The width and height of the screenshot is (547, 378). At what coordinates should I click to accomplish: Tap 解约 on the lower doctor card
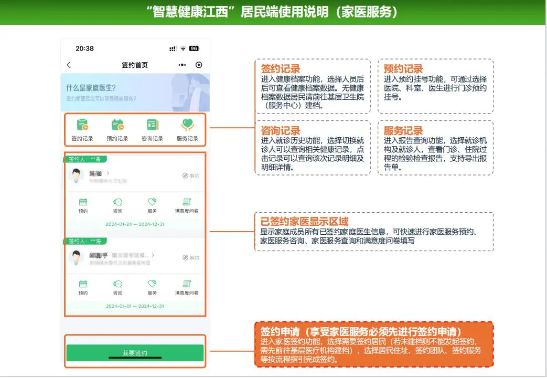190,258
